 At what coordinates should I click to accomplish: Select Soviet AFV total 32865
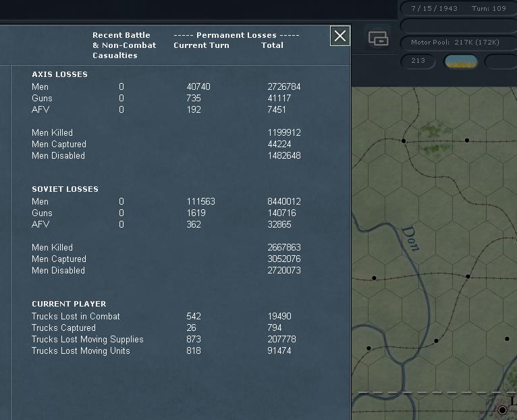point(279,224)
